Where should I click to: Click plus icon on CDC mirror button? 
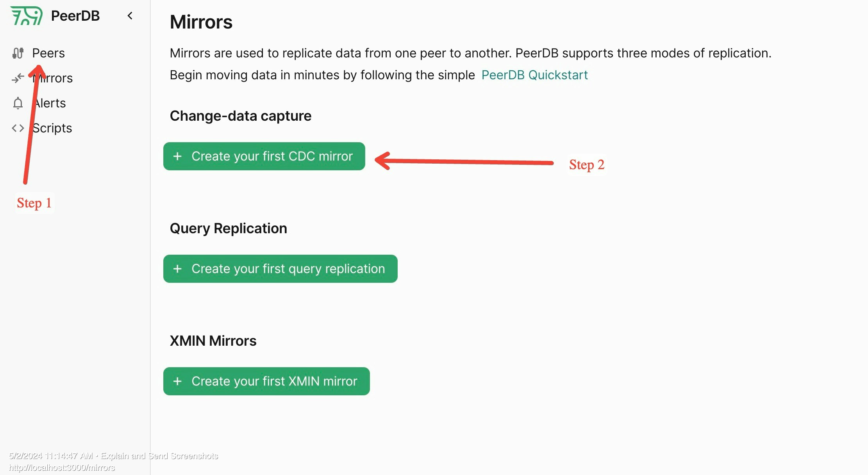(x=177, y=156)
